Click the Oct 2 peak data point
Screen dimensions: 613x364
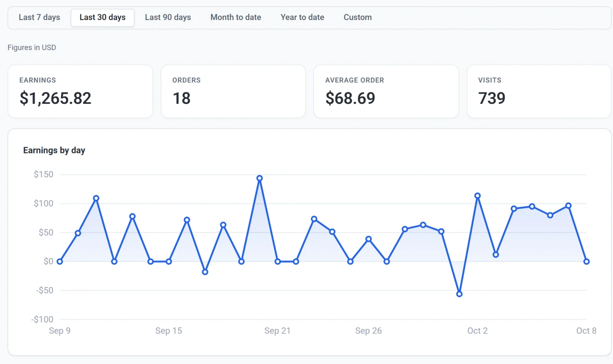coord(477,196)
